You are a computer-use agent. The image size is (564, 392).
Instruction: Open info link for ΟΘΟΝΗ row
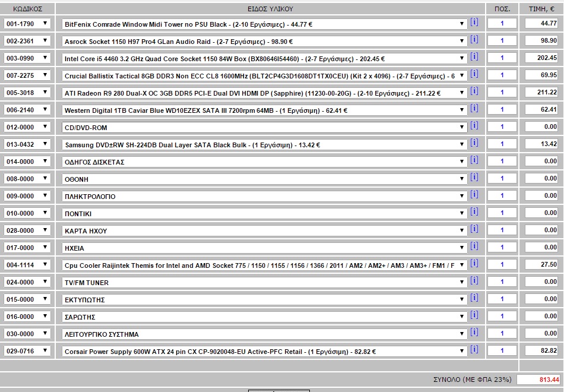(x=474, y=178)
